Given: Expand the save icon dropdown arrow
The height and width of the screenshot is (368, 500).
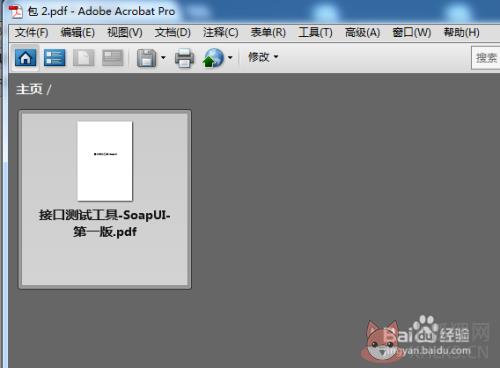Looking at the screenshot, I should [163, 58].
